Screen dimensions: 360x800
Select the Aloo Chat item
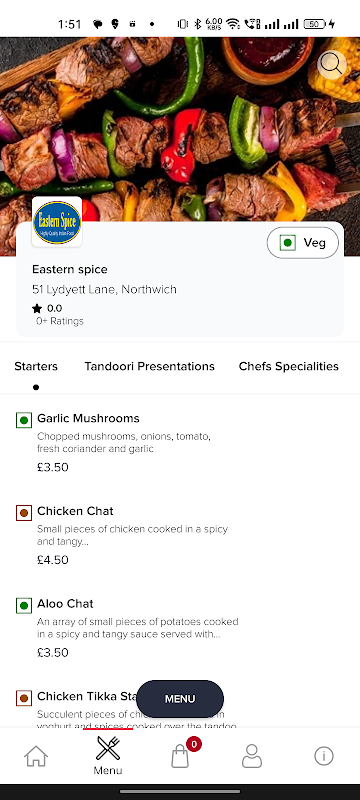(x=128, y=628)
